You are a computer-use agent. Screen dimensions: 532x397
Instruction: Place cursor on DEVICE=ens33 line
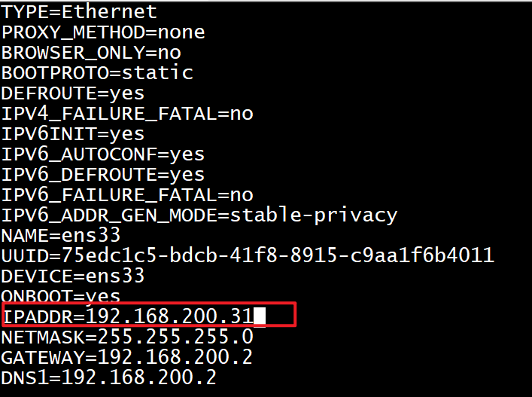[73, 276]
